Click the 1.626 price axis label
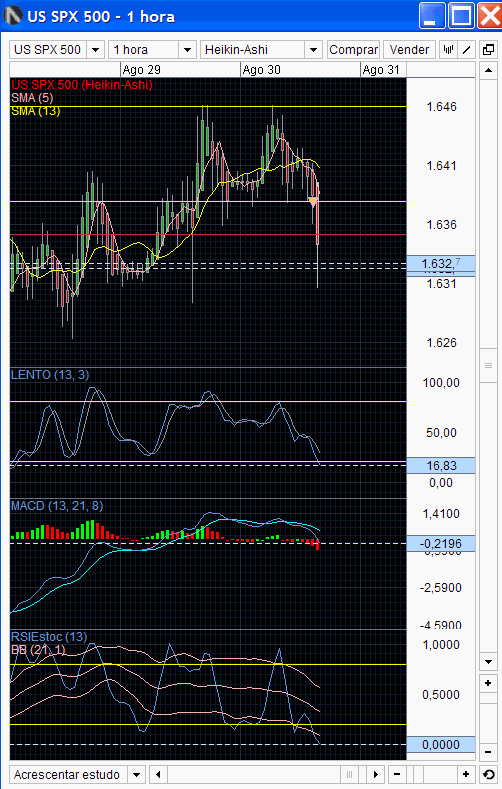Viewport: 502px width, 789px height. pos(441,343)
